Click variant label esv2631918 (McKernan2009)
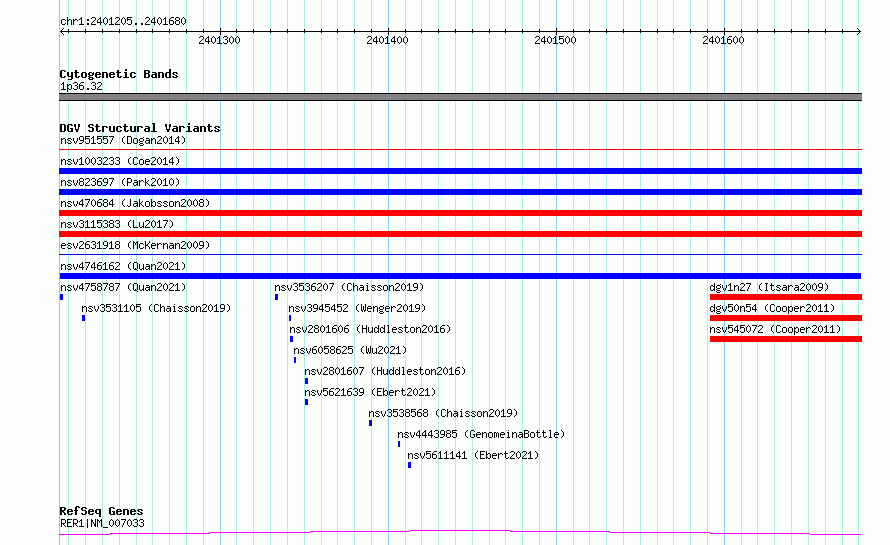Viewport: 890px width, 545px height. [x=135, y=245]
